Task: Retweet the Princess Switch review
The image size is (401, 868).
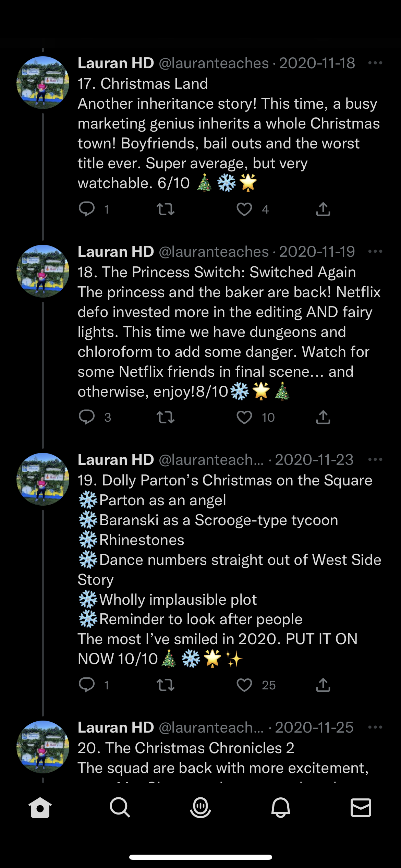Action: pos(166,417)
